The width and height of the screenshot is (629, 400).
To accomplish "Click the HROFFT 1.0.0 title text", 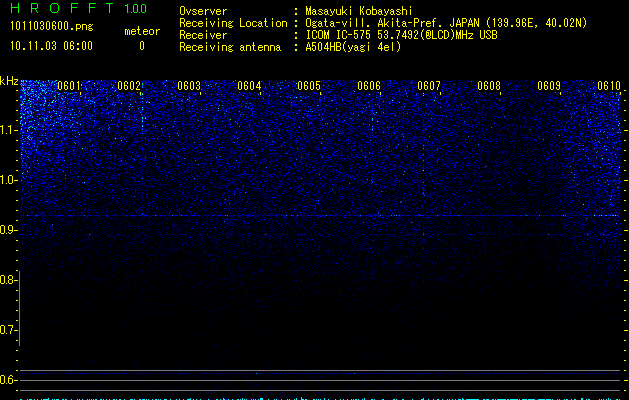I will point(78,8).
